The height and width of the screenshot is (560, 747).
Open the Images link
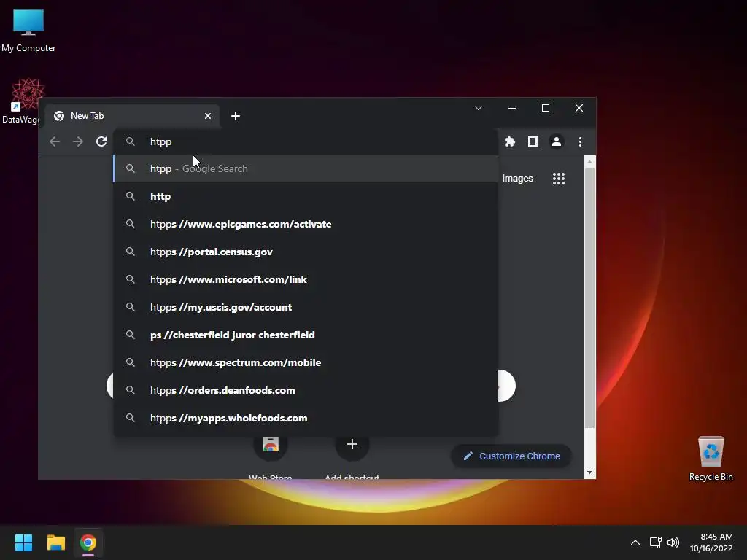pos(517,179)
